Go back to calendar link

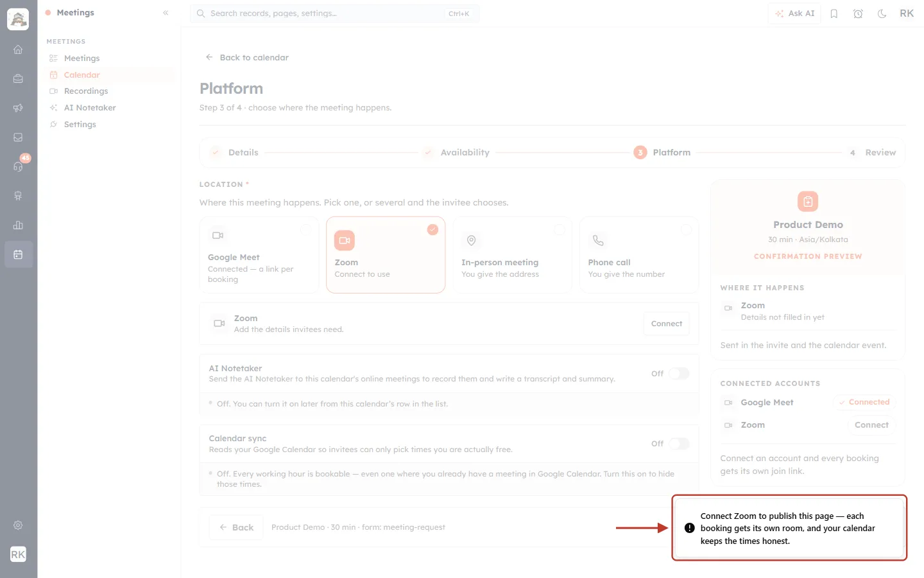coord(247,57)
